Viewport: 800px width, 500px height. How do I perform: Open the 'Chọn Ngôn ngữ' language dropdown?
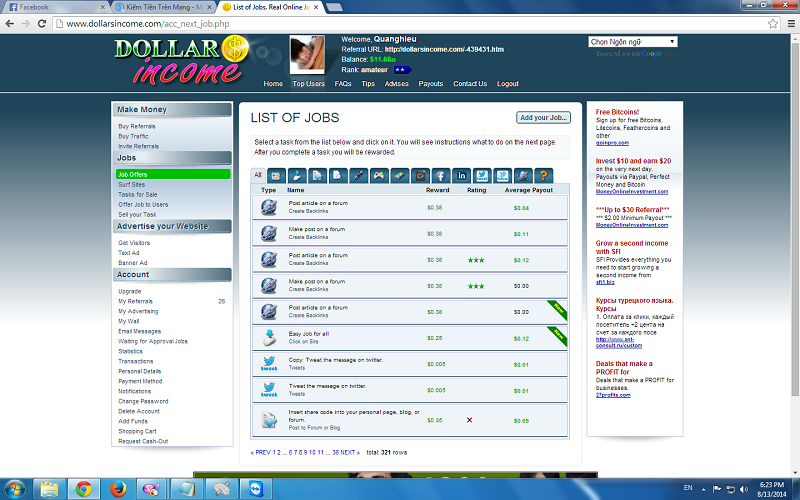[x=633, y=42]
